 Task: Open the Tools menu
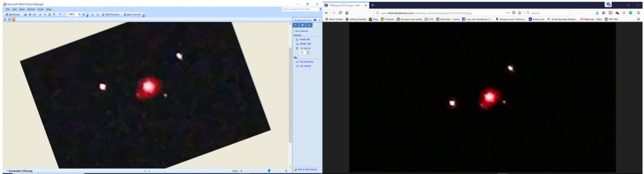(x=40, y=9)
